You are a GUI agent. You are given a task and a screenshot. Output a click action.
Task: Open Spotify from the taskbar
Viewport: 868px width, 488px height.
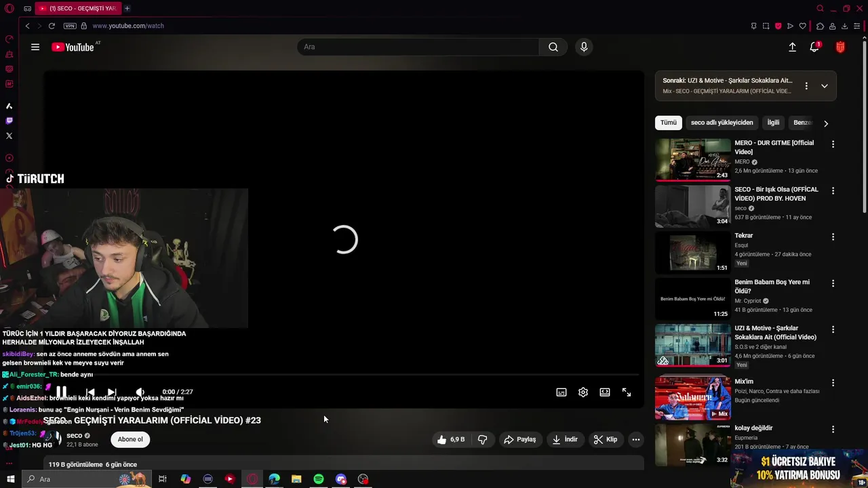[319, 479]
